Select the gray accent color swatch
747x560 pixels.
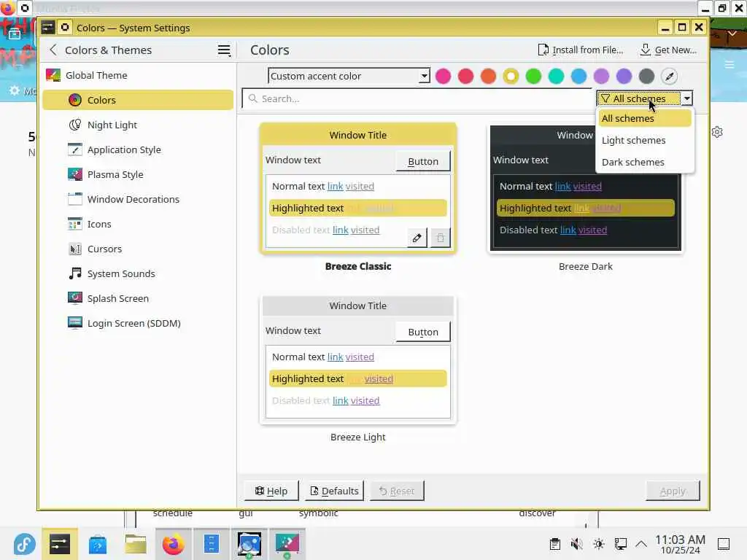click(x=646, y=76)
